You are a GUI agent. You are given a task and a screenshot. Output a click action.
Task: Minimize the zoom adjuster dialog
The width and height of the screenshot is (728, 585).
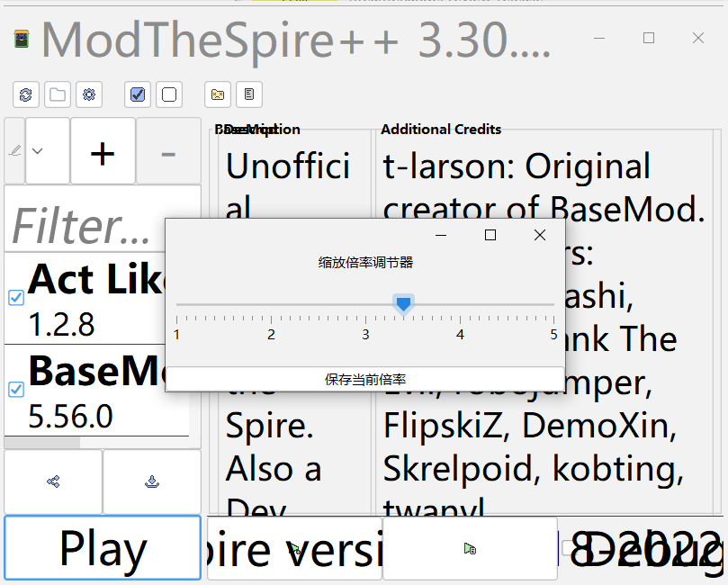pos(441,235)
